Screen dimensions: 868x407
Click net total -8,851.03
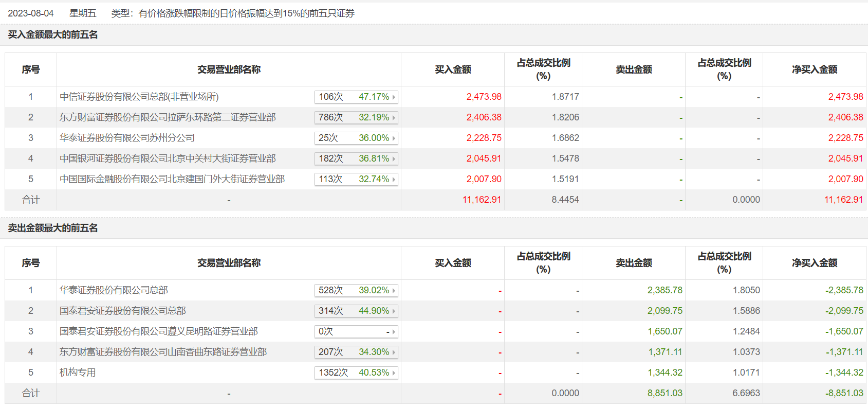pos(844,393)
